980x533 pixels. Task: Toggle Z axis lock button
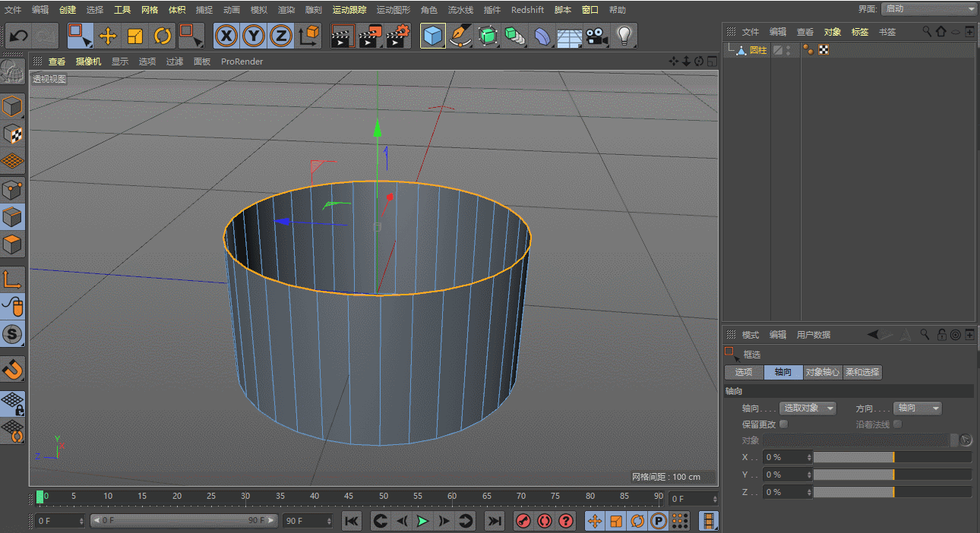281,36
